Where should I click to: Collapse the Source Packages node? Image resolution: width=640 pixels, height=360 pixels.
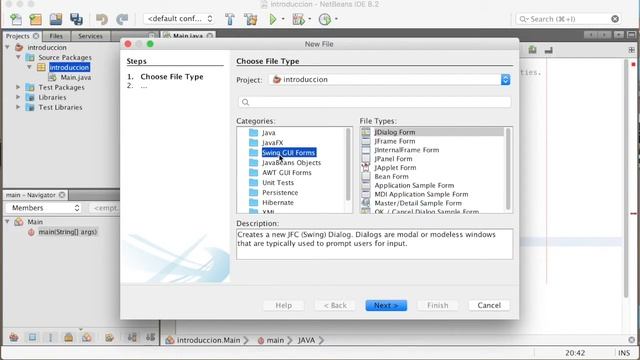[18, 58]
